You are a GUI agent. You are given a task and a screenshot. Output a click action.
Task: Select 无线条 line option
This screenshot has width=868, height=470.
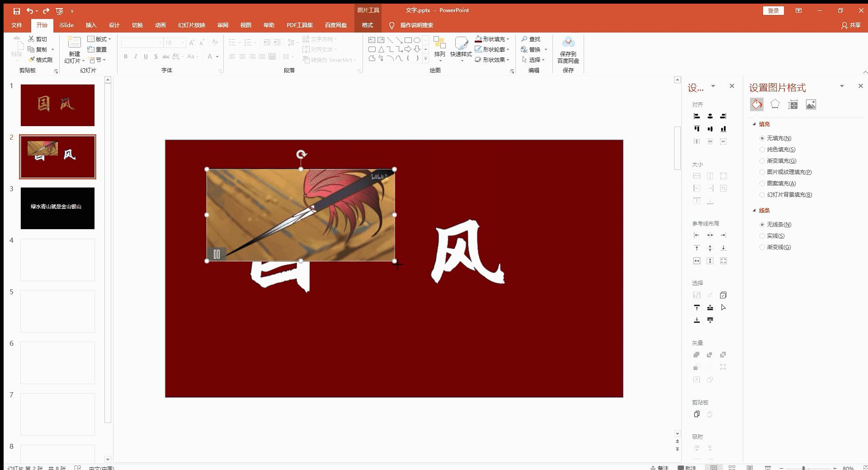(x=776, y=225)
